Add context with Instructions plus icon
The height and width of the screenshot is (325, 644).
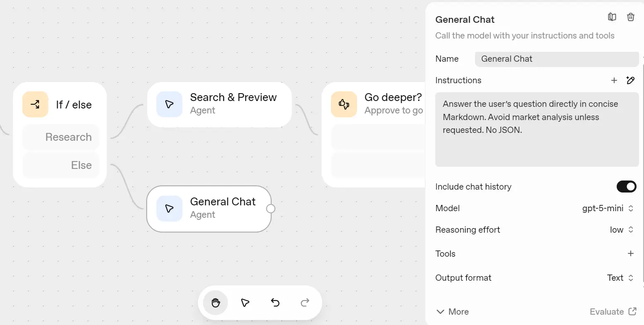coord(614,80)
